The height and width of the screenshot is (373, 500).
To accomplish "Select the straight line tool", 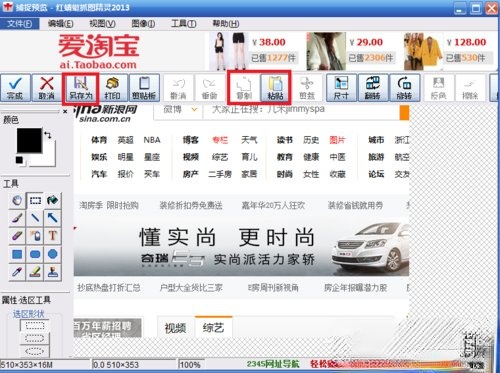I will click(35, 218).
